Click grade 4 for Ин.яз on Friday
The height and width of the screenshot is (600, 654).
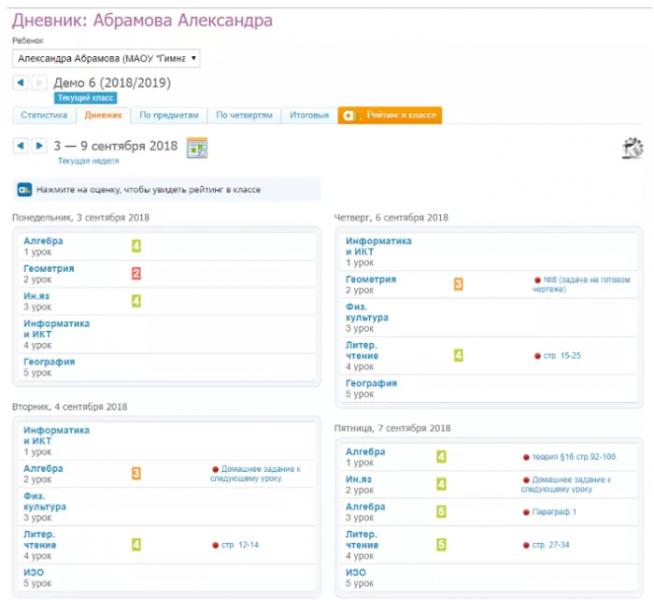tap(441, 484)
